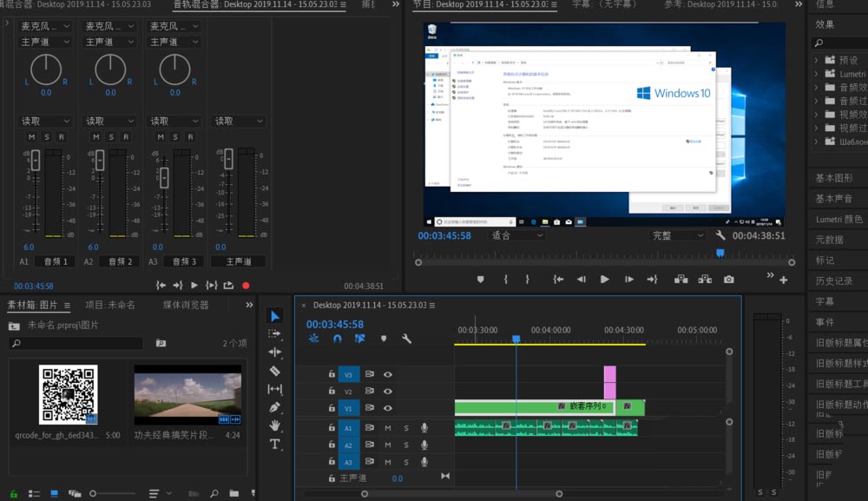Click the Export Frame camera icon
This screenshot has width=868, height=501.
[728, 280]
